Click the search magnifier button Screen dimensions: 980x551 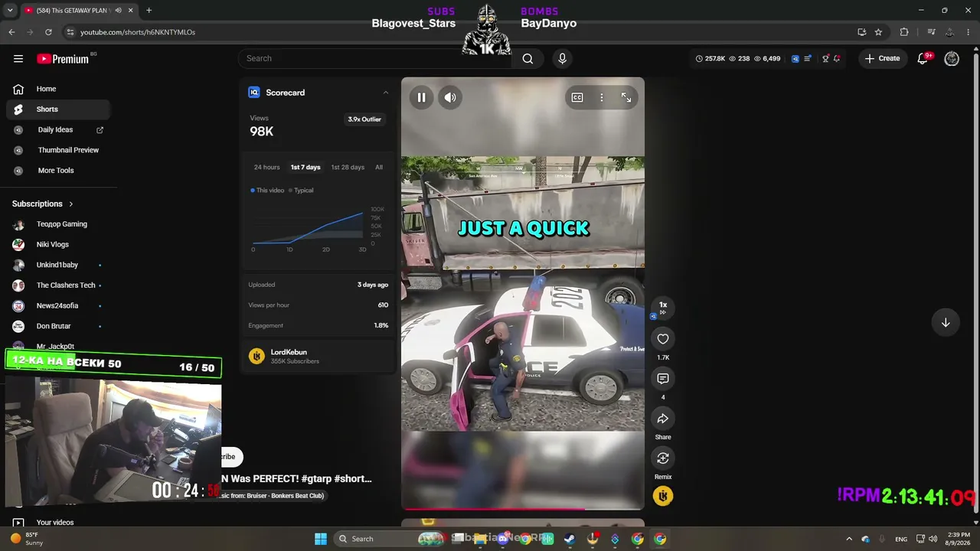(528, 58)
